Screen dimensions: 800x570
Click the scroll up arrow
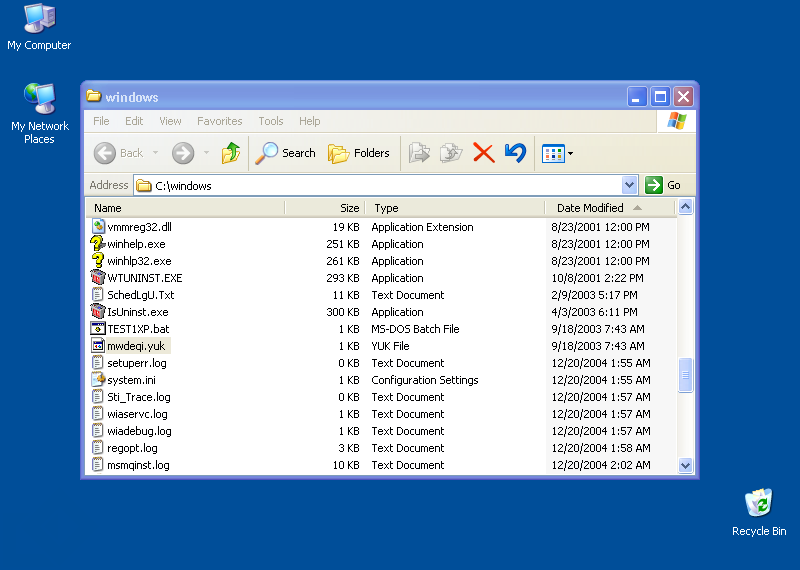685,207
